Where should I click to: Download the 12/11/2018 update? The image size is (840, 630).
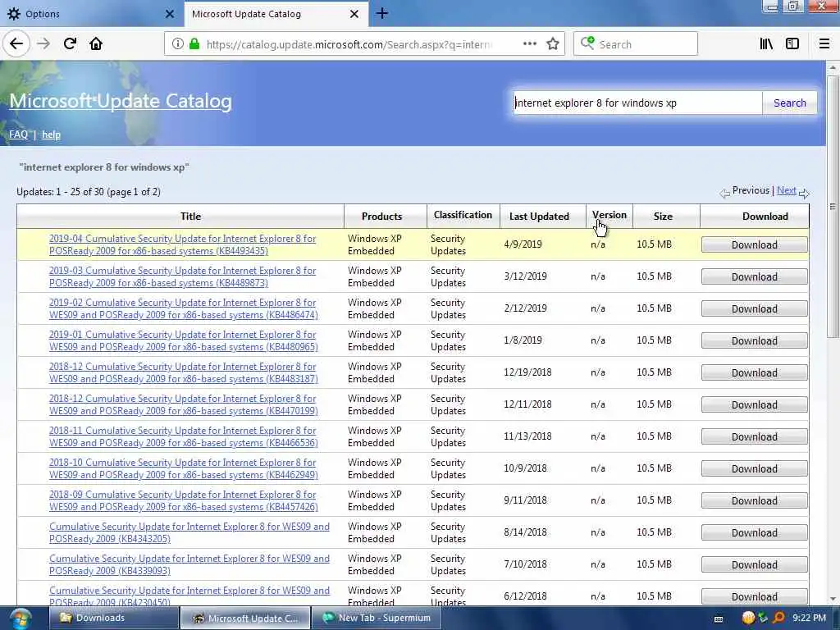click(754, 405)
